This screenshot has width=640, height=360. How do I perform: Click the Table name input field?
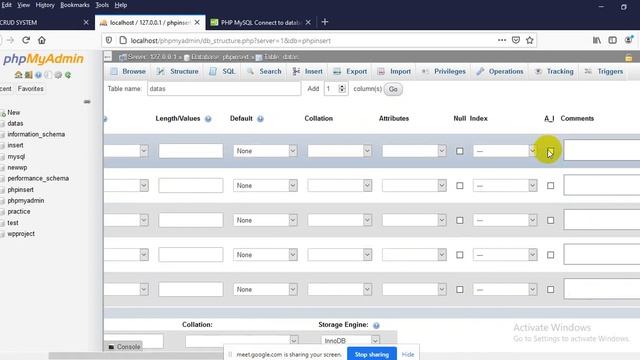pos(224,89)
